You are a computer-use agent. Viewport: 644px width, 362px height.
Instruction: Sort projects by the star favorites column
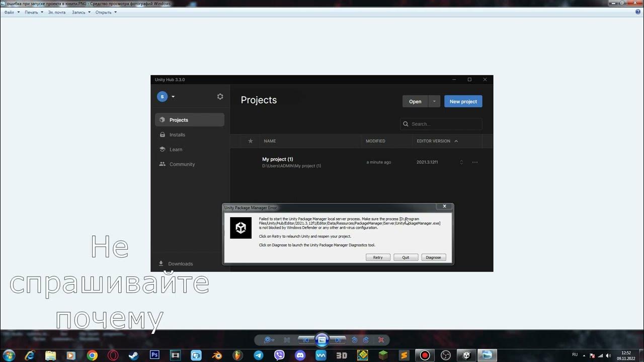pyautogui.click(x=251, y=141)
